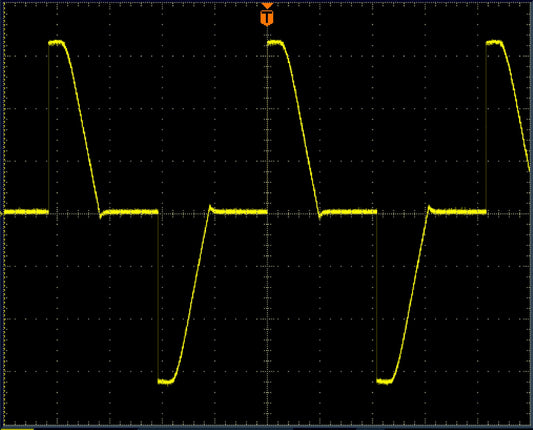
Task: Click the yellow channel ground marker on the left edge
Action: coord(2,213)
